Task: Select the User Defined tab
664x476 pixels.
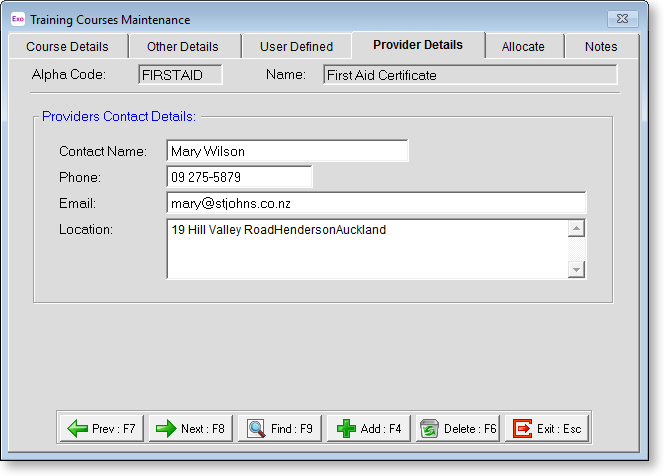Action: pos(296,47)
